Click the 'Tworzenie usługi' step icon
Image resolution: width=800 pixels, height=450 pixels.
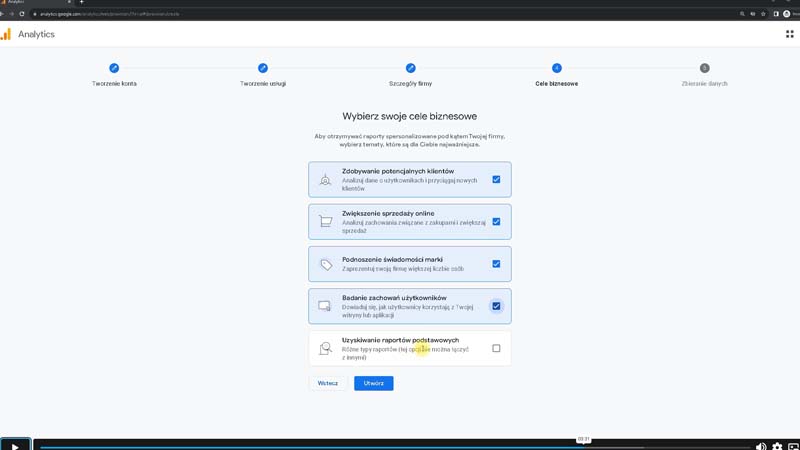263,68
